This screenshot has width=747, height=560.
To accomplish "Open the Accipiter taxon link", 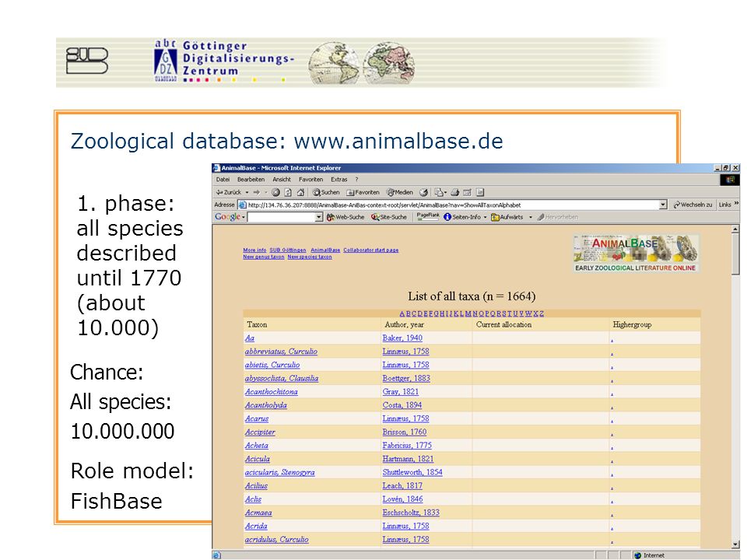I will point(260,432).
